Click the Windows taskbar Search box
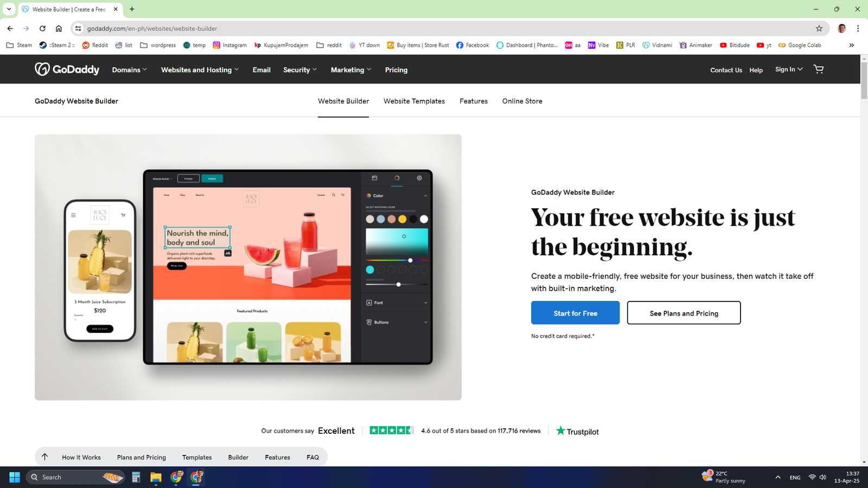This screenshot has width=868, height=488. 76,477
